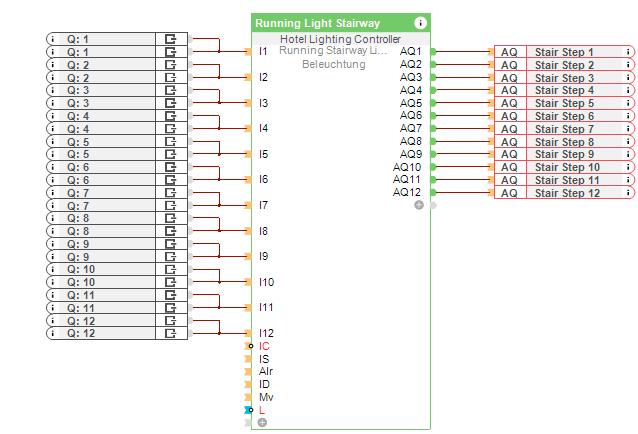
Task: Click the IC input connector pin
Action: coord(249,346)
